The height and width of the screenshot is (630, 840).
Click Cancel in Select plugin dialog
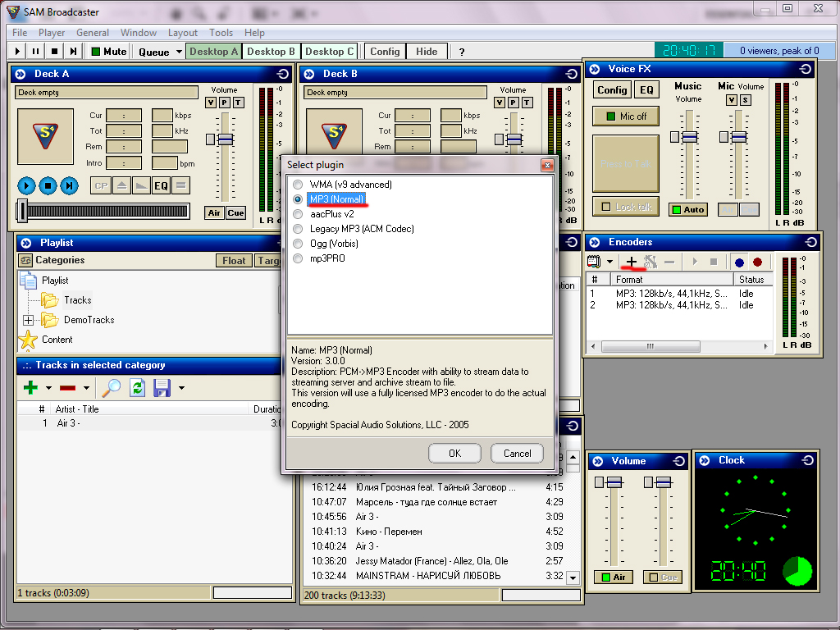coord(517,453)
